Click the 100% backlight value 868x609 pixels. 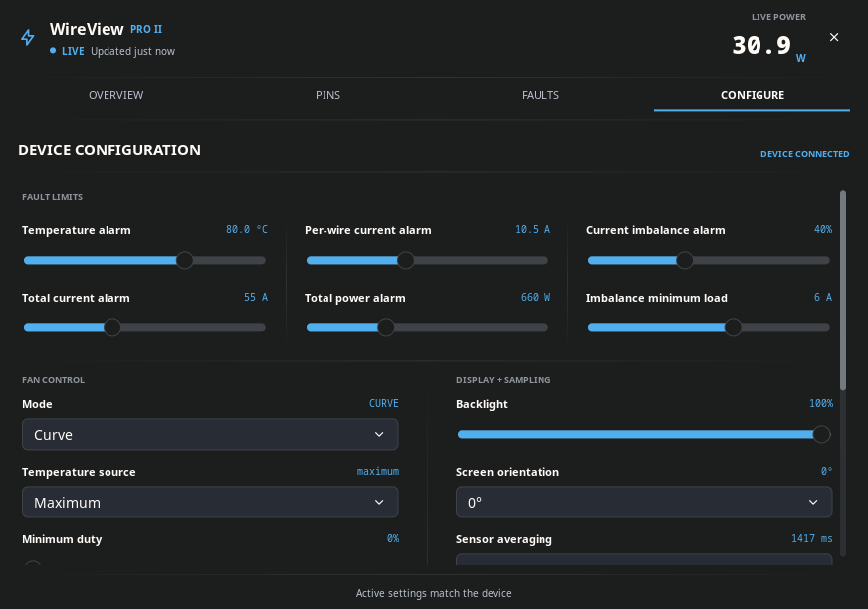pyautogui.click(x=821, y=404)
